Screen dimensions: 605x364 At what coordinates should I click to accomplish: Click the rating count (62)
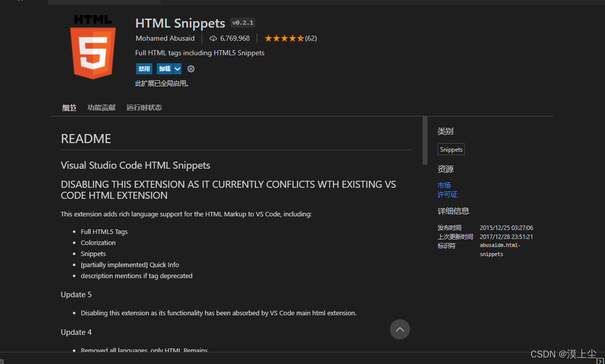311,38
